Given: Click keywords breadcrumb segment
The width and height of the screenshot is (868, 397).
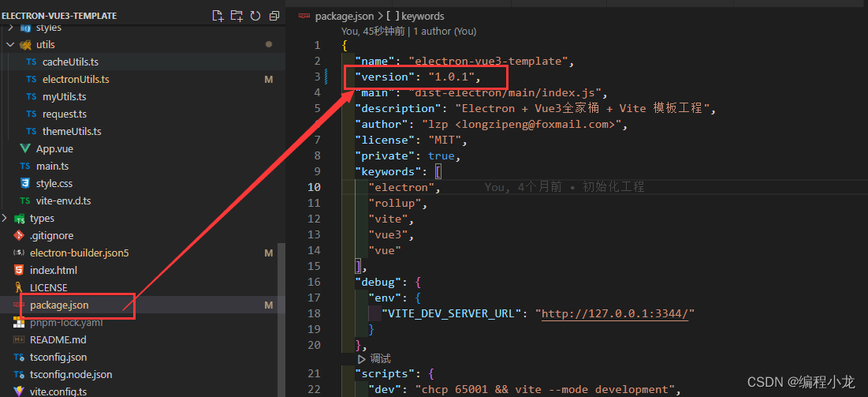Looking at the screenshot, I should [x=423, y=16].
